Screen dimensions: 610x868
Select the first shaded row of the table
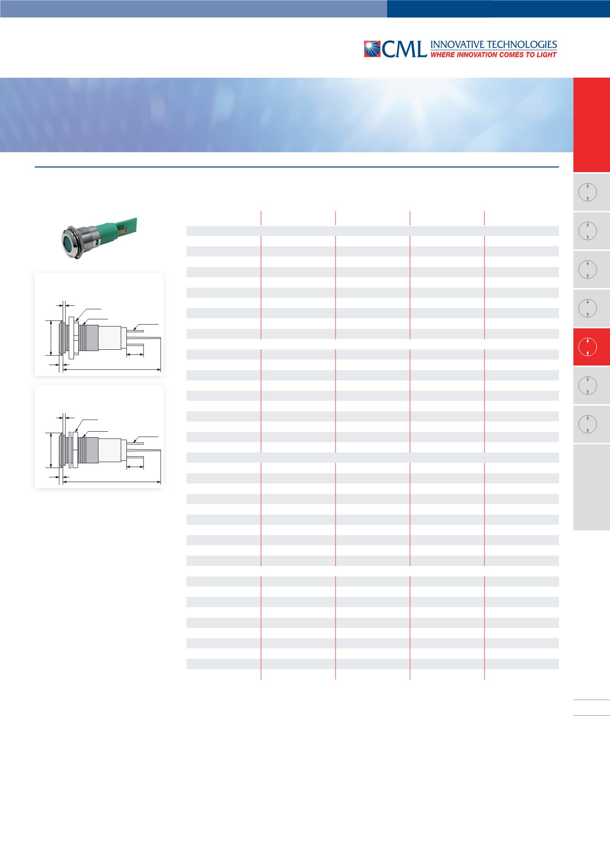pos(372,231)
